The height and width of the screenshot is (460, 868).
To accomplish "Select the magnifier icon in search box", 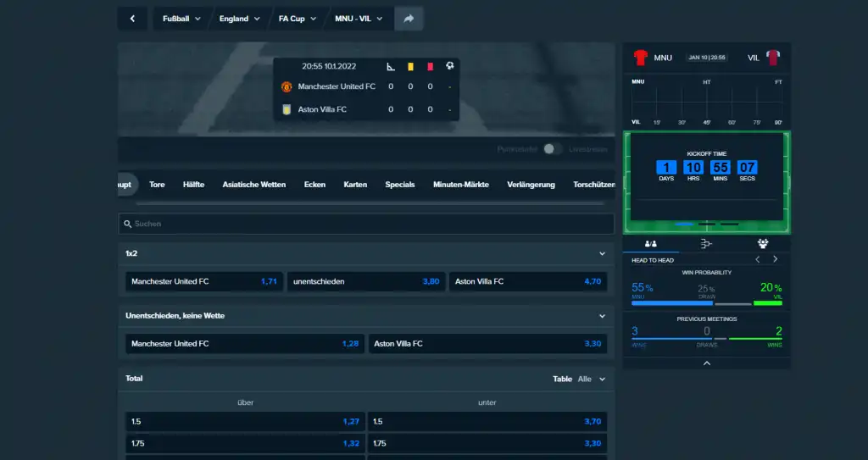I will click(128, 224).
